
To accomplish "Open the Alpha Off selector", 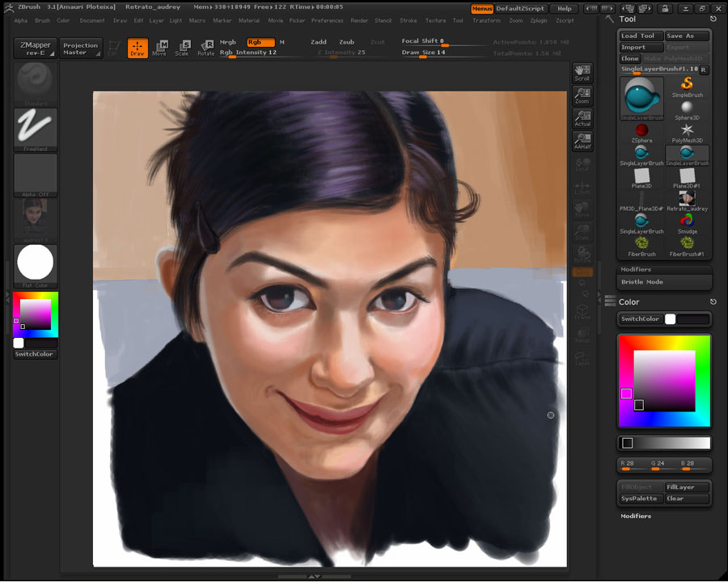I will [36, 175].
